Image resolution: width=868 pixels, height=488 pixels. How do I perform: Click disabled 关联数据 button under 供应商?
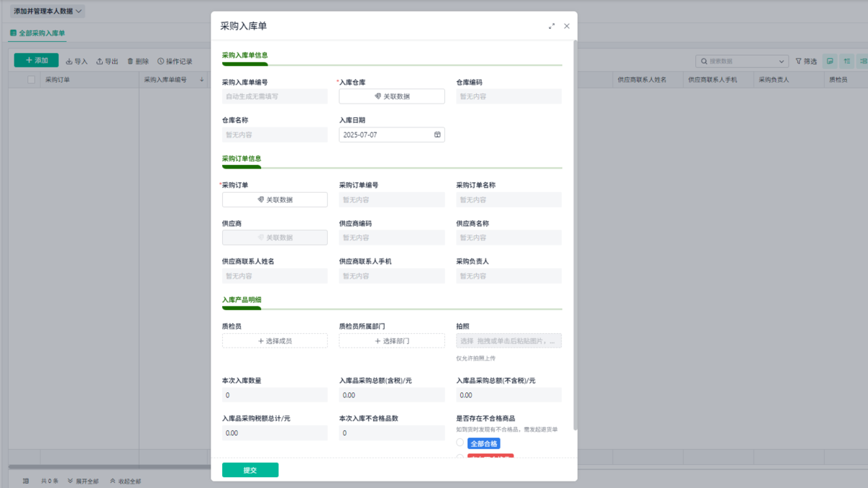point(275,237)
